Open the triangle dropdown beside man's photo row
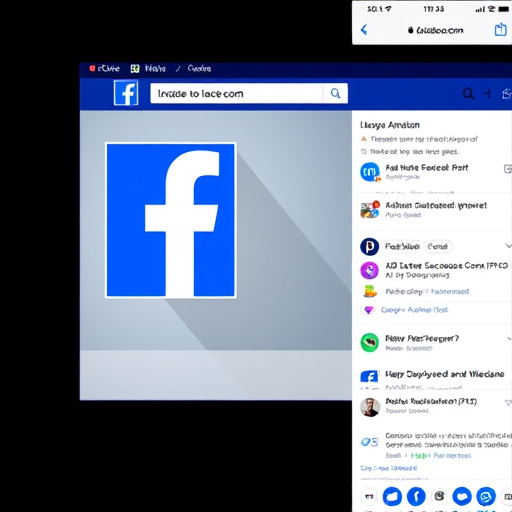The width and height of the screenshot is (512, 512). pyautogui.click(x=508, y=403)
